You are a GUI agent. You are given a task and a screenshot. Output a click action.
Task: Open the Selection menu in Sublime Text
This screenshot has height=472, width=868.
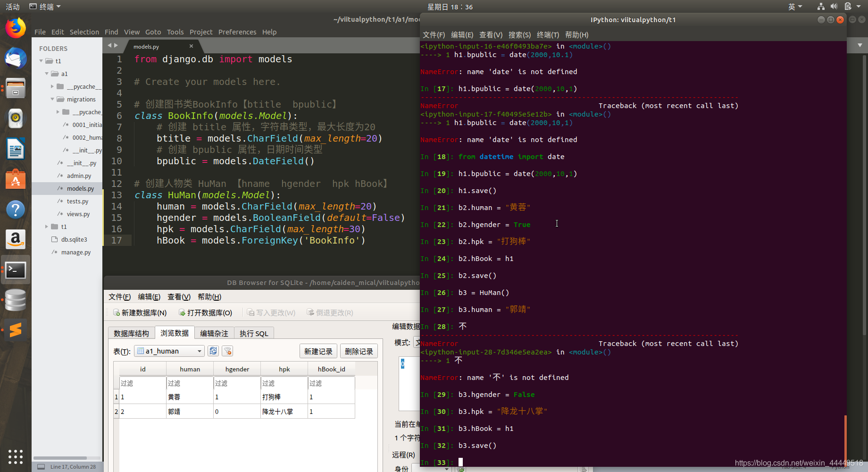tap(84, 32)
